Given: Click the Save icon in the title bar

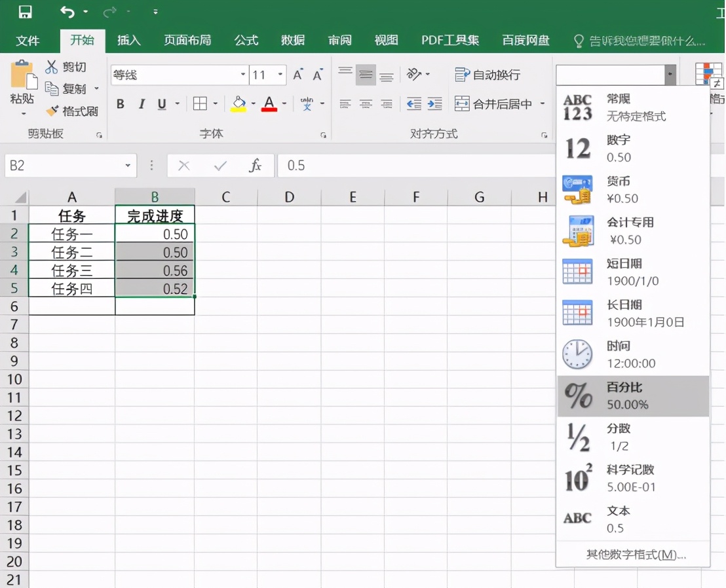Looking at the screenshot, I should tap(25, 12).
